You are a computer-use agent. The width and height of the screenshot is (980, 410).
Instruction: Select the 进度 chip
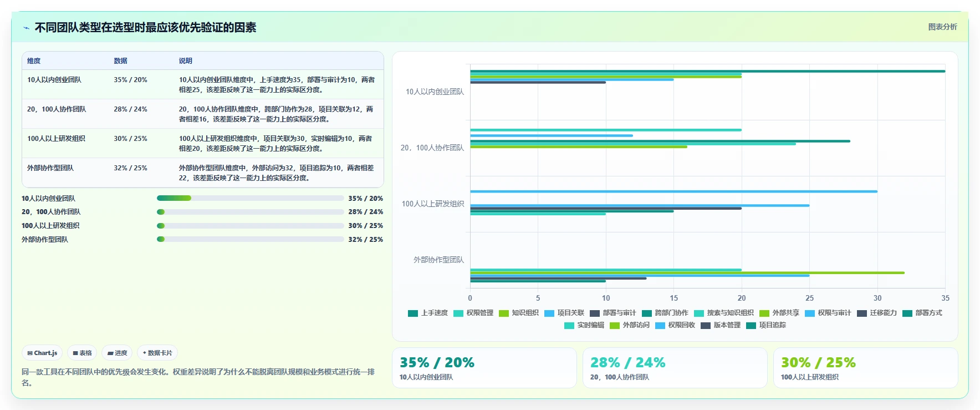[117, 353]
